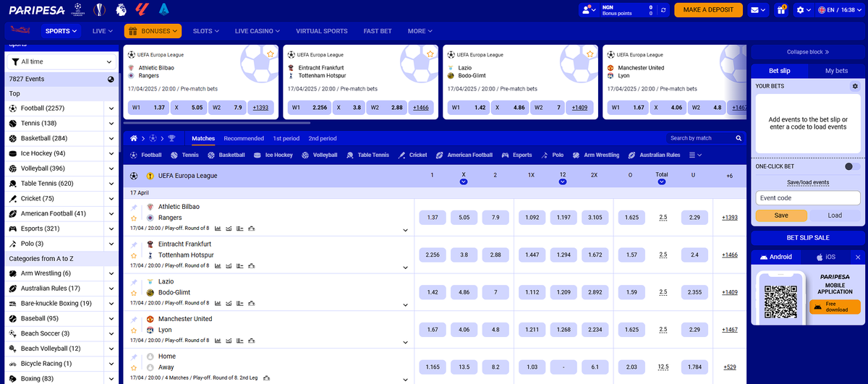This screenshot has width=868, height=384.
Task: Click Save in bet slip
Action: click(781, 215)
